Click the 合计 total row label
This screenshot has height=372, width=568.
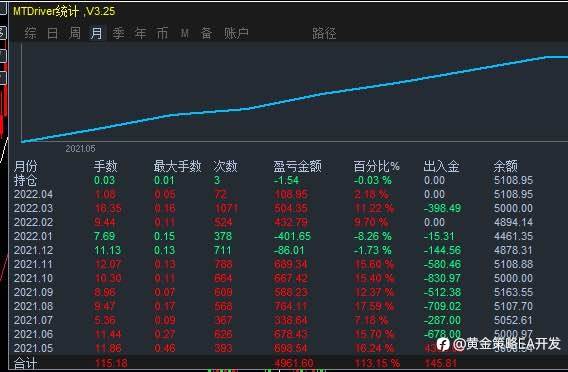click(x=25, y=363)
